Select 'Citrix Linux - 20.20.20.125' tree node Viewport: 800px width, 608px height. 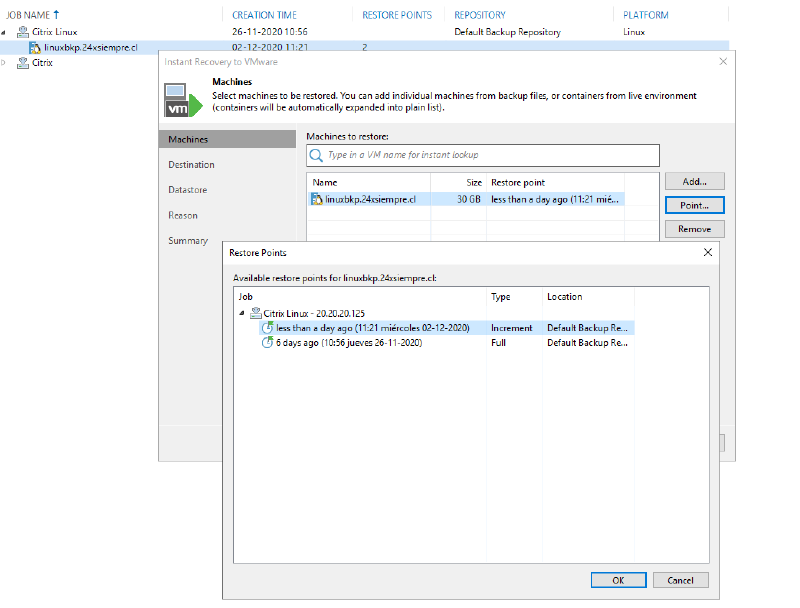pyautogui.click(x=314, y=313)
